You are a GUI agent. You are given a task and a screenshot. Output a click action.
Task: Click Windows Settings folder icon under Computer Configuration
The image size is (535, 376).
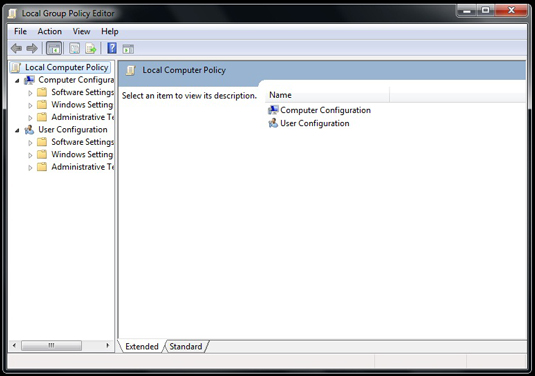pos(42,104)
